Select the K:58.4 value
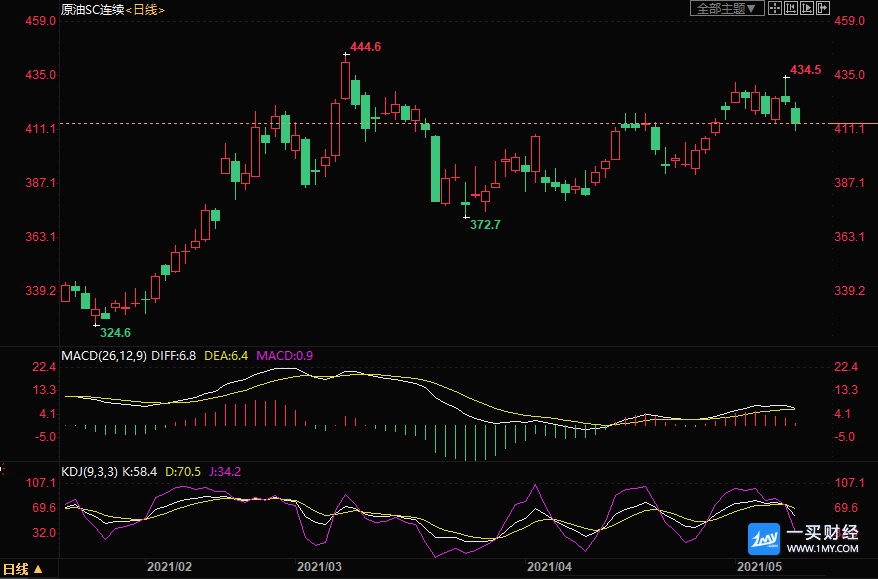The width and height of the screenshot is (878, 579). tap(139, 471)
